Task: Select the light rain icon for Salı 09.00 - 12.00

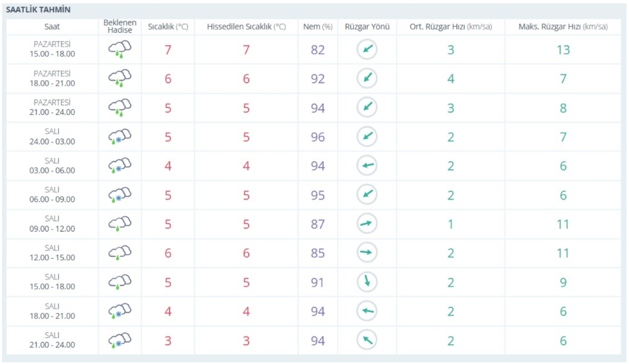Action: click(120, 224)
